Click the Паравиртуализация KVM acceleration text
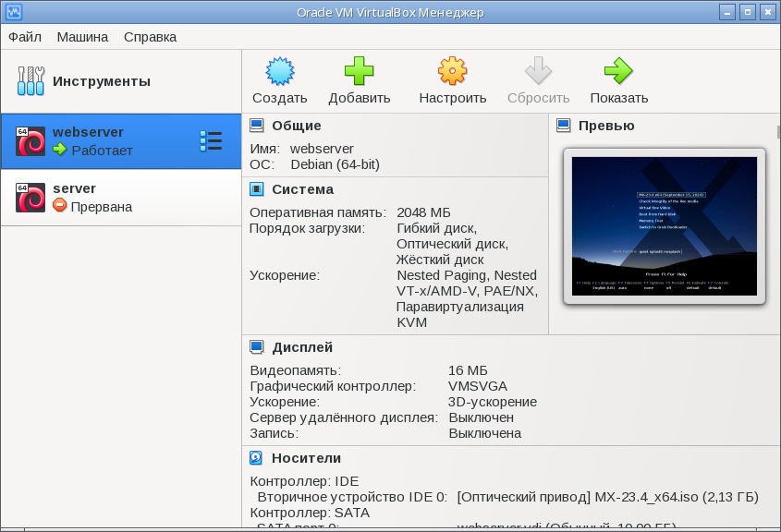781x532 pixels. [x=459, y=315]
